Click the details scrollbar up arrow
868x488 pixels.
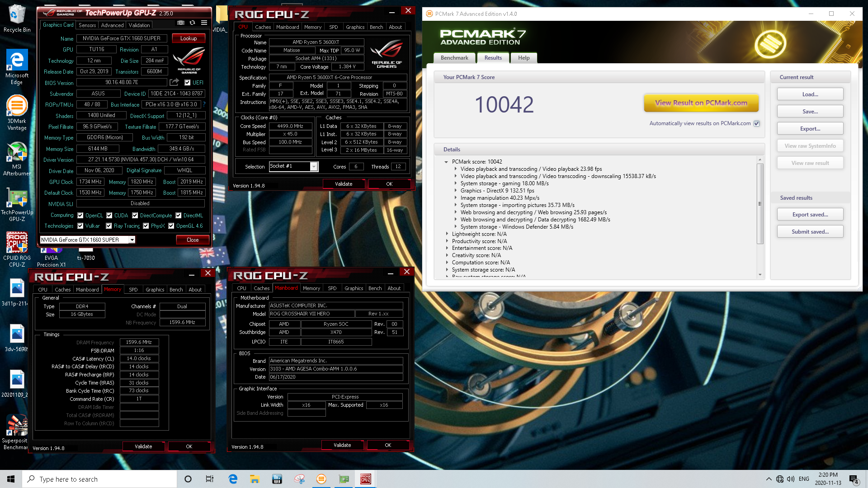click(x=760, y=160)
